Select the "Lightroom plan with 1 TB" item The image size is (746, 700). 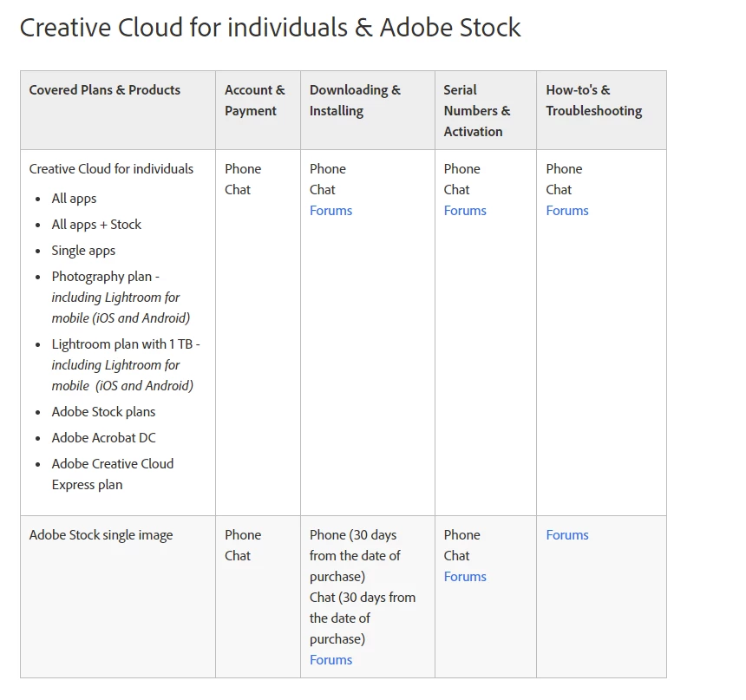[x=125, y=344]
